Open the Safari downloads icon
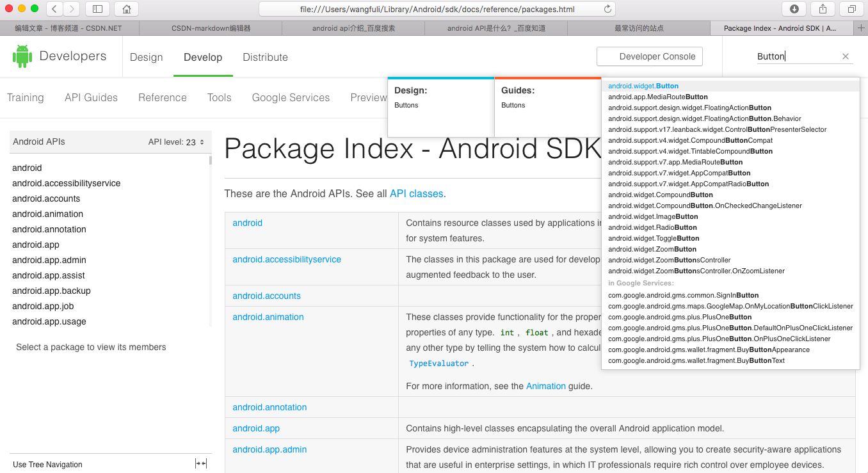This screenshot has height=473, width=868. coord(794,9)
